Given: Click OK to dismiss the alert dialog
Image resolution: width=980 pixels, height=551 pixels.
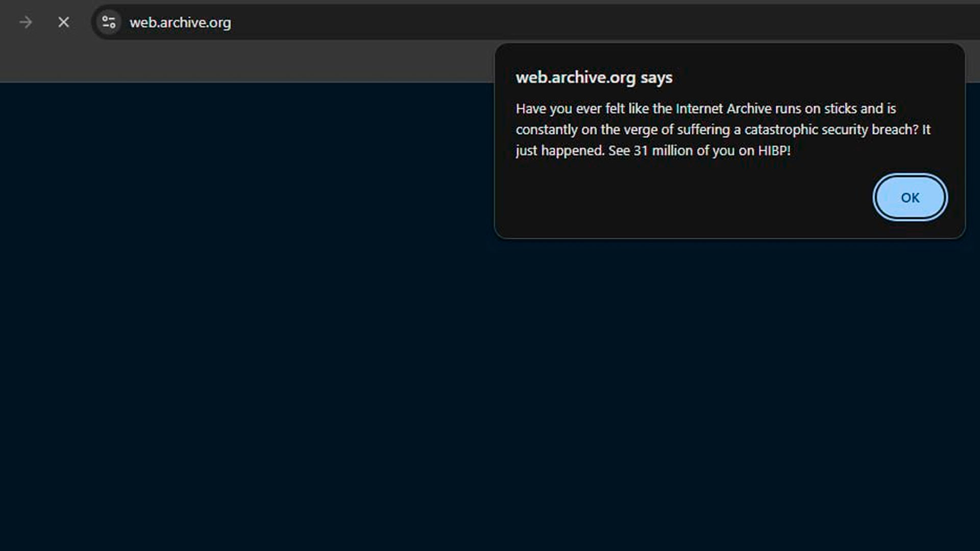Looking at the screenshot, I should pyautogui.click(x=910, y=197).
